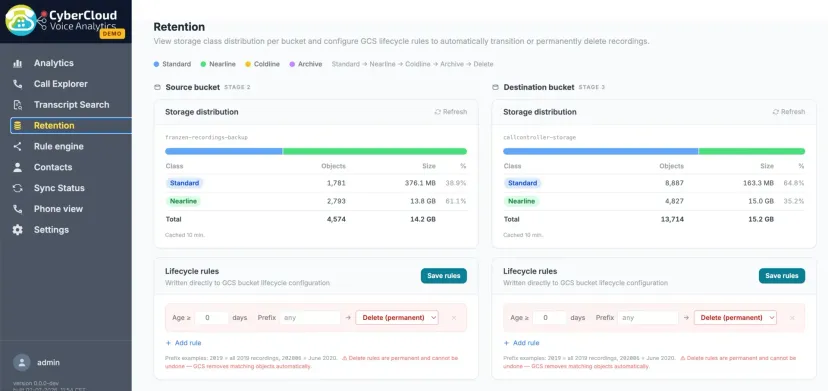828x391 pixels.
Task: Click the Retention database icon
Action: pos(17,126)
